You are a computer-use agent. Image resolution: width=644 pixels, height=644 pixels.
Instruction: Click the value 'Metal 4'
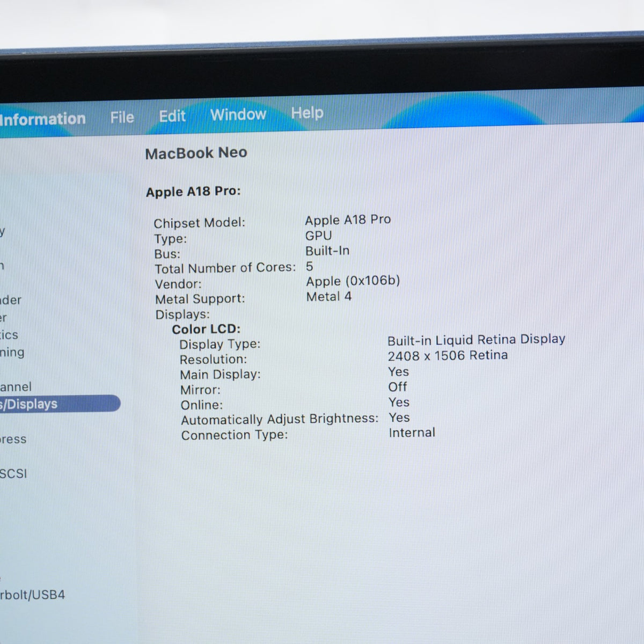(x=329, y=296)
